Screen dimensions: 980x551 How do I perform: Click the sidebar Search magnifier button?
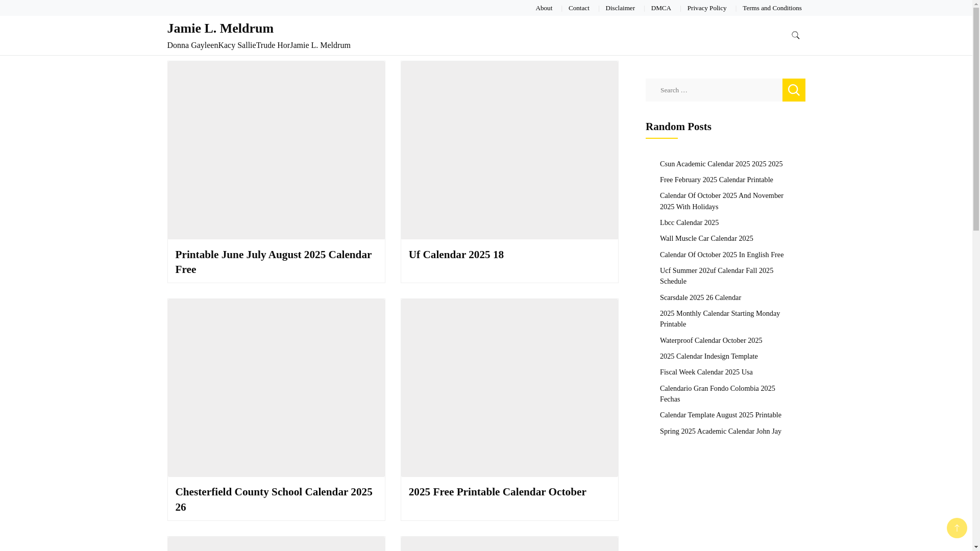point(794,90)
